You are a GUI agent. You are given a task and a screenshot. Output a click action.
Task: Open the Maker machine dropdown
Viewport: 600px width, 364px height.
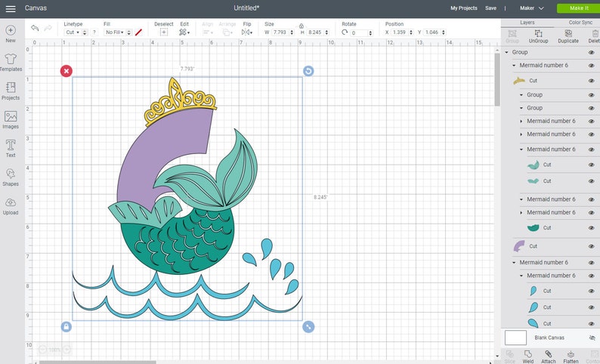click(x=531, y=8)
